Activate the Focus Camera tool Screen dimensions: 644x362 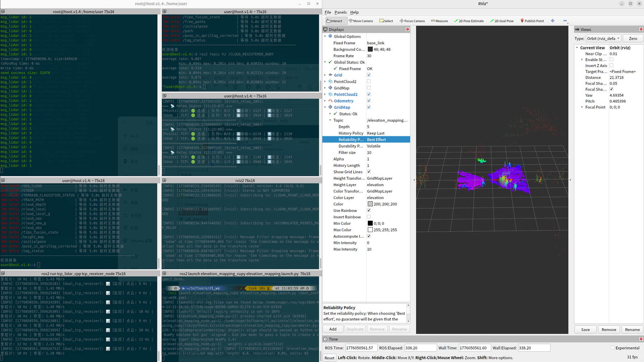click(x=412, y=21)
